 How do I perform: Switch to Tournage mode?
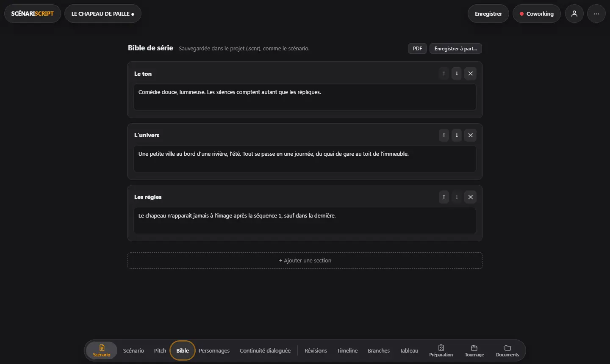coord(474,350)
